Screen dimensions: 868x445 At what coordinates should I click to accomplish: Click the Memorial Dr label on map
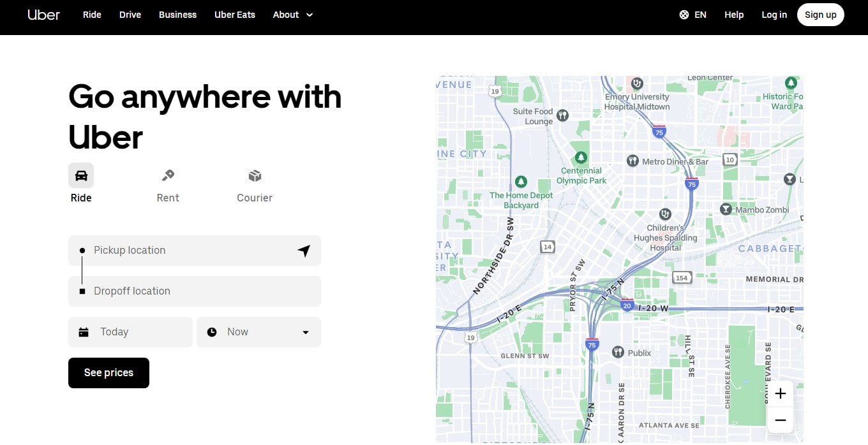point(775,279)
